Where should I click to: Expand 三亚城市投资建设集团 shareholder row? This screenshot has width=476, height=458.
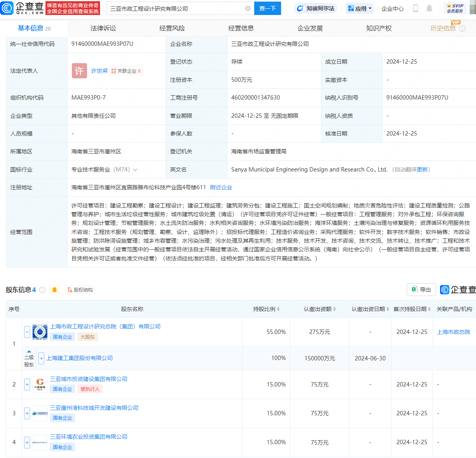click(27, 384)
